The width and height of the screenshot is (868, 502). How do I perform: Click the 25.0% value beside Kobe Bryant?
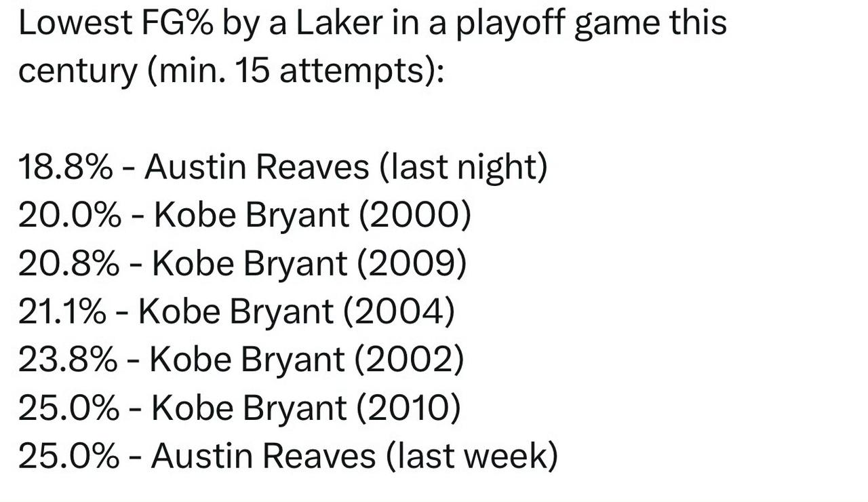click(x=68, y=408)
